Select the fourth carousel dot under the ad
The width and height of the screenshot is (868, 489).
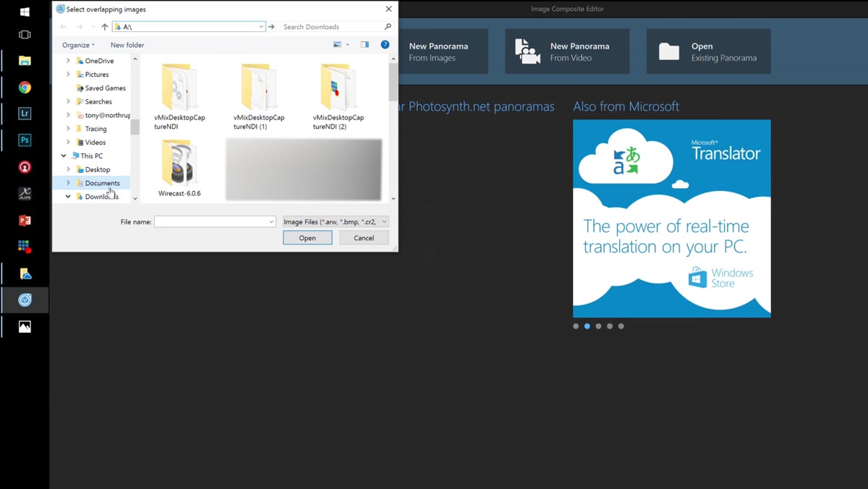610,326
